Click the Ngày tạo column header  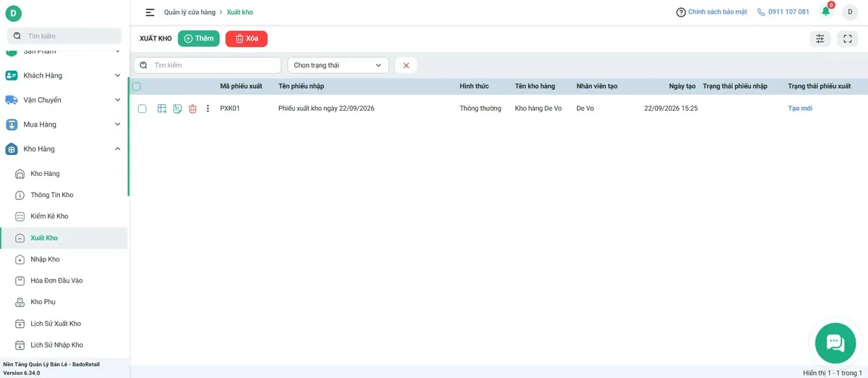tap(682, 86)
